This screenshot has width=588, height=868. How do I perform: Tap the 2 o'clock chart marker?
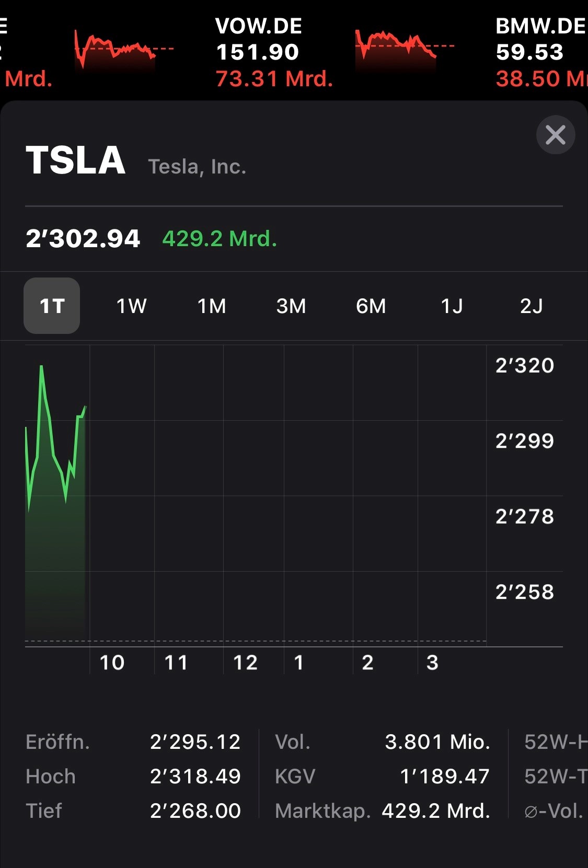pos(367,663)
